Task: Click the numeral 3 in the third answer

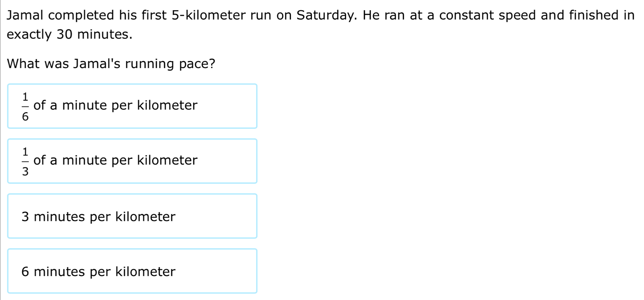Action: click(25, 217)
